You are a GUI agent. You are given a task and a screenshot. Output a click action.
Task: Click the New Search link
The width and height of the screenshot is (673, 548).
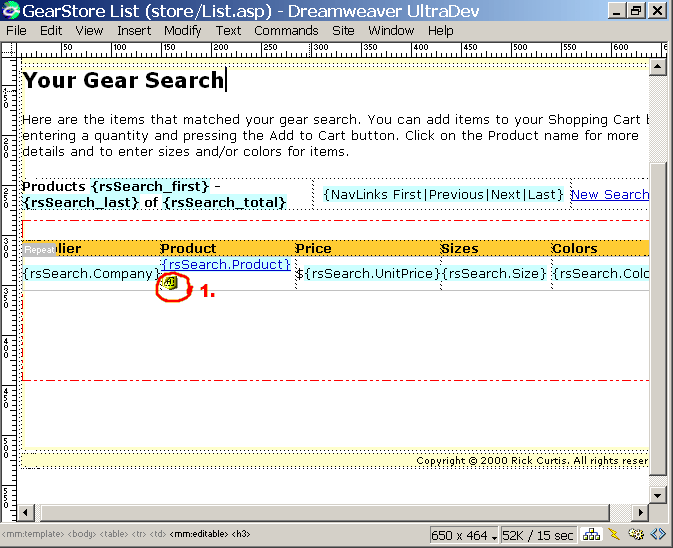609,194
